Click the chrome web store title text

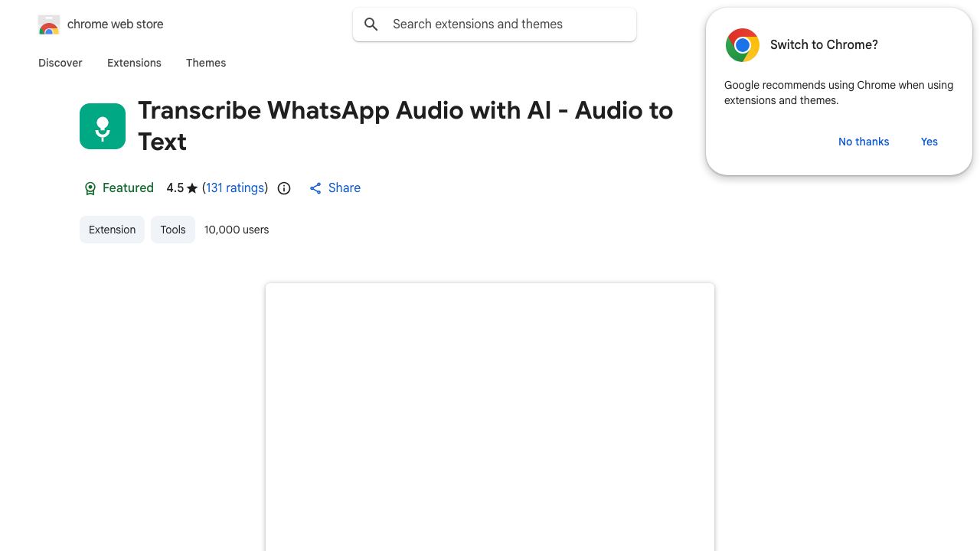(116, 24)
